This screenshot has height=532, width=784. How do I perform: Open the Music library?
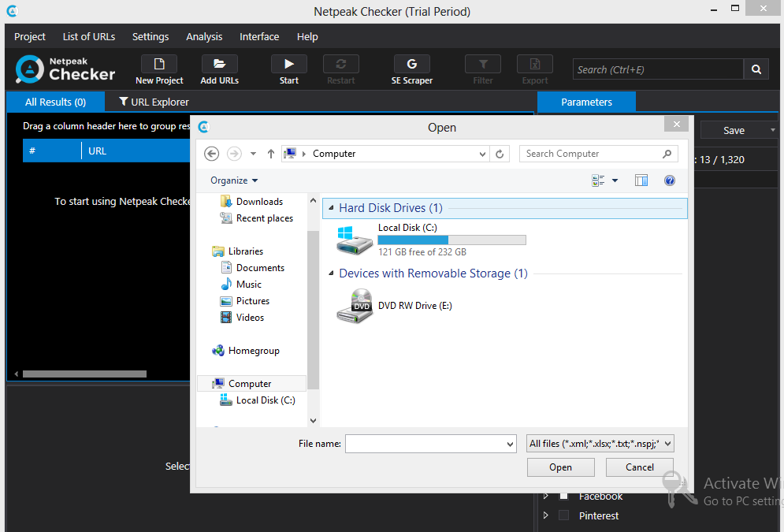point(248,284)
